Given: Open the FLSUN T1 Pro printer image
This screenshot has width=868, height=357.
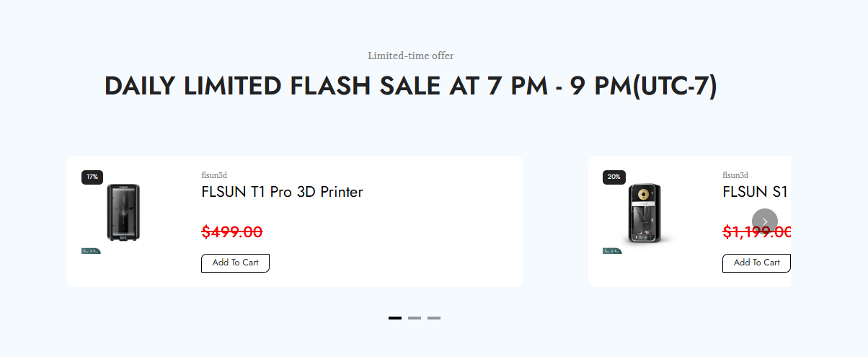Looking at the screenshot, I should 123,212.
